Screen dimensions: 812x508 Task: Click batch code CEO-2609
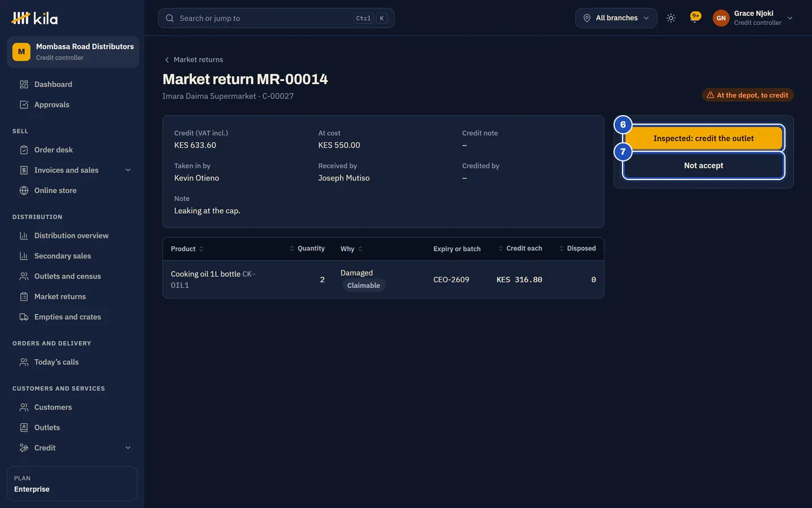click(x=451, y=279)
